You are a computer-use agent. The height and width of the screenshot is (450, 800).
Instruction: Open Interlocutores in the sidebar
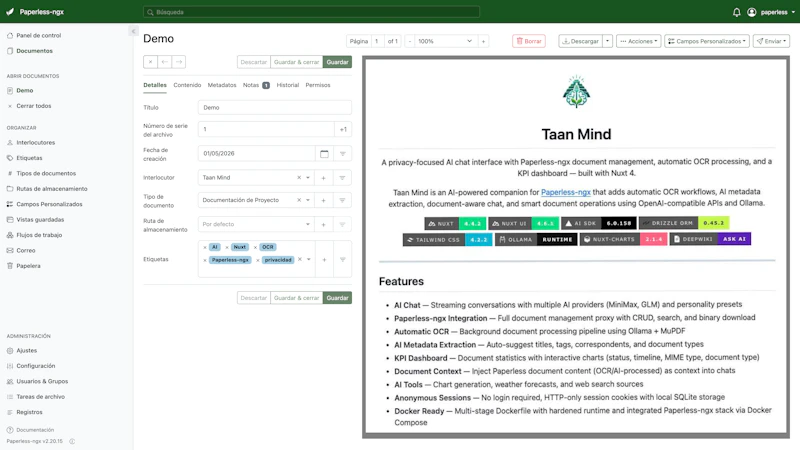[x=31, y=143]
